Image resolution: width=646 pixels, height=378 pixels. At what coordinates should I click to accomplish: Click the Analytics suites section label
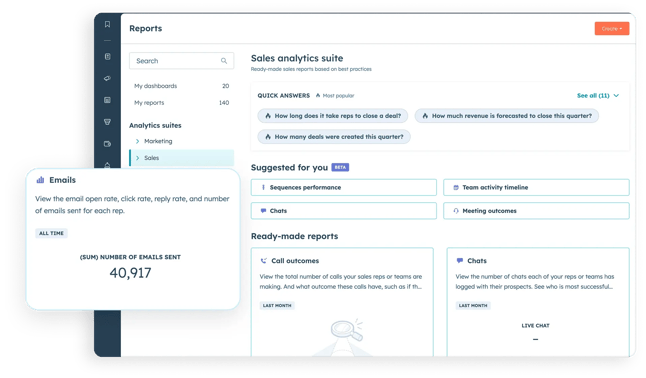coord(155,125)
